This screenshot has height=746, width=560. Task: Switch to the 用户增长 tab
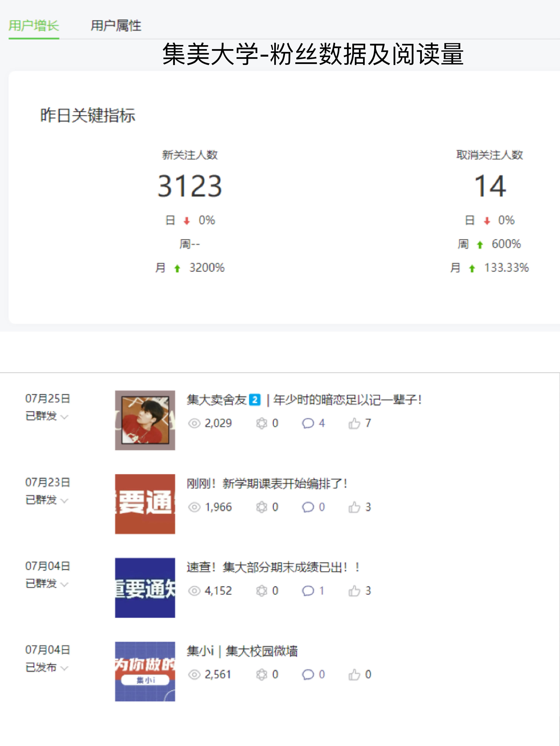pyautogui.click(x=34, y=26)
